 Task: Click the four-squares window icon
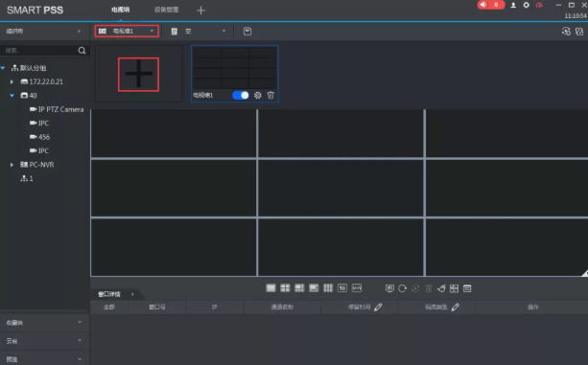[x=454, y=288]
